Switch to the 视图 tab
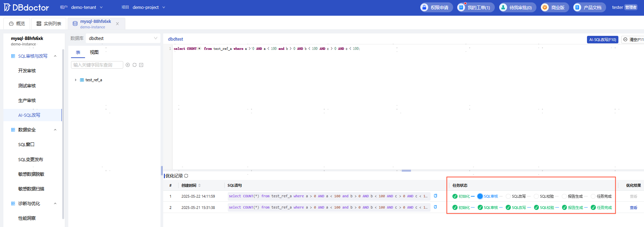The width and height of the screenshot is (644, 227). [94, 52]
